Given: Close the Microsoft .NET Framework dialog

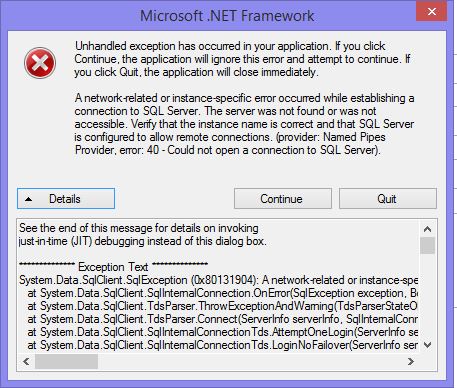Looking at the screenshot, I should (431, 12).
